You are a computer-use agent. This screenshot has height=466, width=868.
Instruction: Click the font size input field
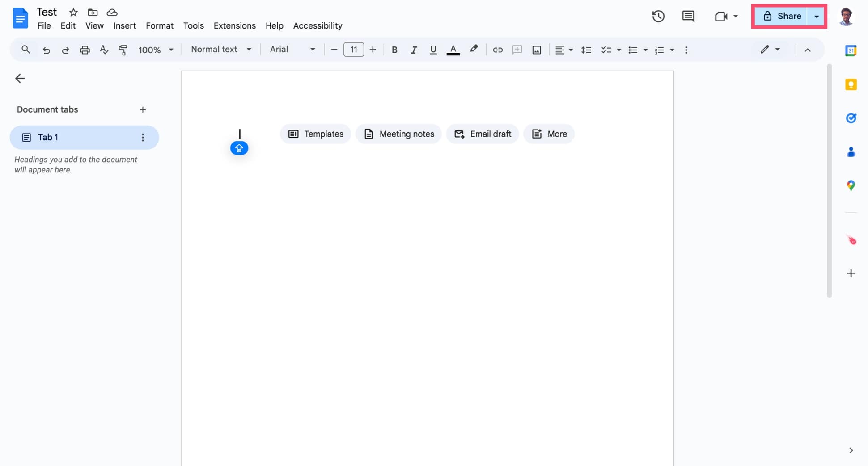pos(354,50)
